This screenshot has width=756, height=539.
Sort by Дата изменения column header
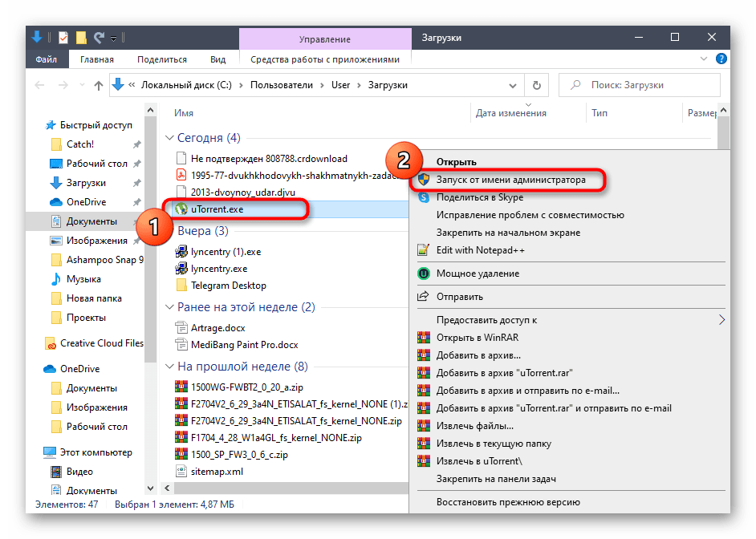510,113
